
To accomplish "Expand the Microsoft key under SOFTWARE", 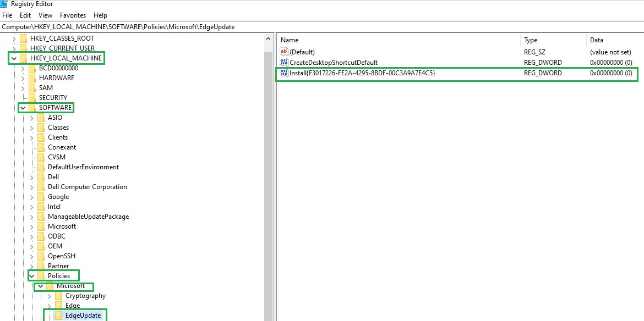I will pos(32,226).
